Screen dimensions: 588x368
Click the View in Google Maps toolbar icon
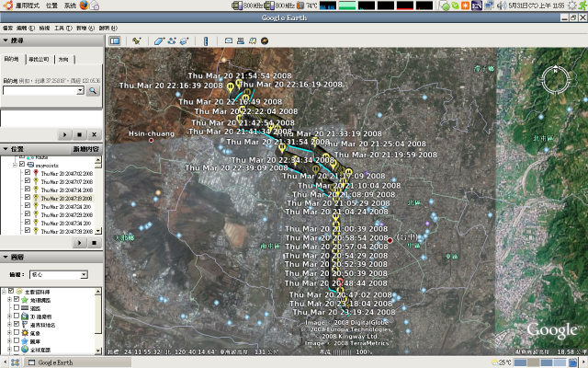(x=253, y=40)
